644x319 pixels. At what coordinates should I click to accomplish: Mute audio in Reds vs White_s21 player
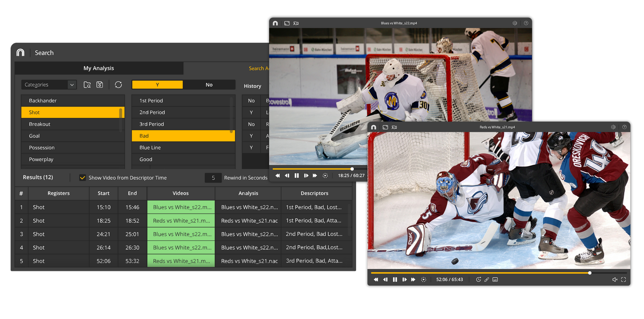615,279
